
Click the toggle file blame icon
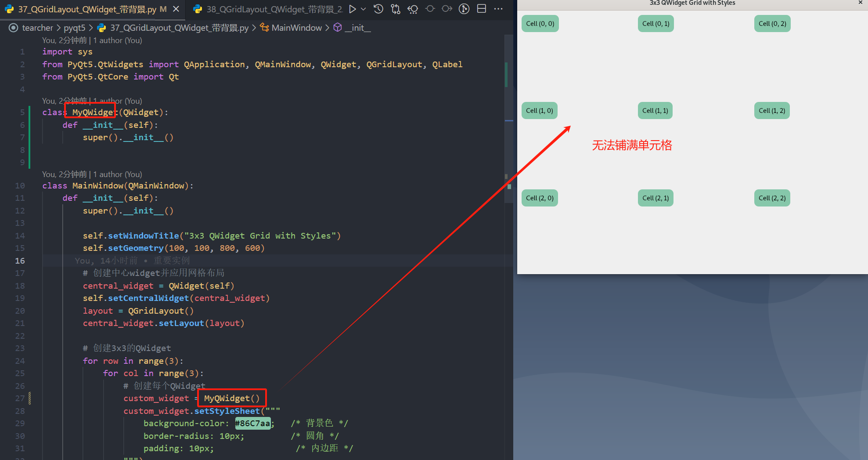point(413,9)
